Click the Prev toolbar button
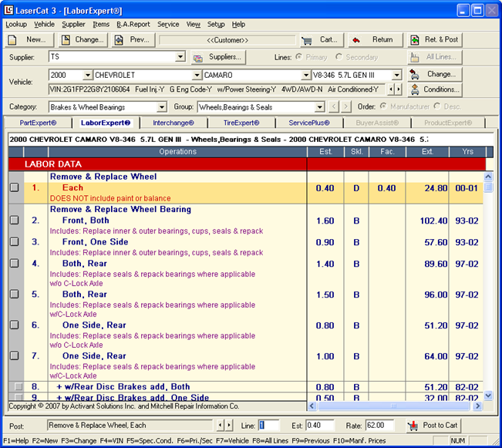502x448 pixels. [131, 39]
